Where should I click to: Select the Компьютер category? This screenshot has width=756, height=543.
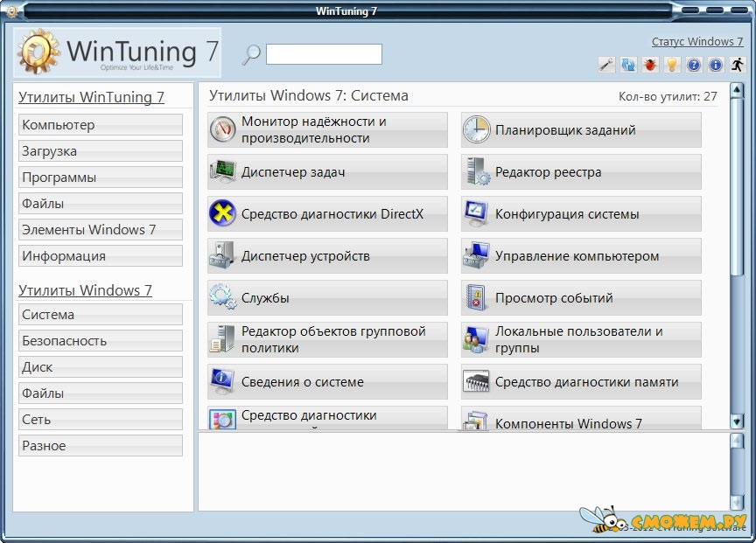101,125
